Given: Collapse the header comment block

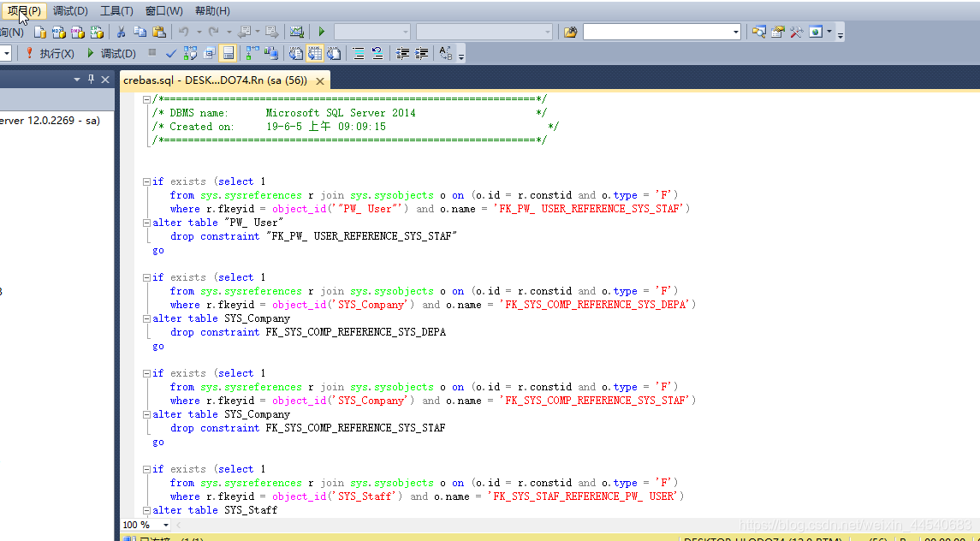Looking at the screenshot, I should pos(146,98).
